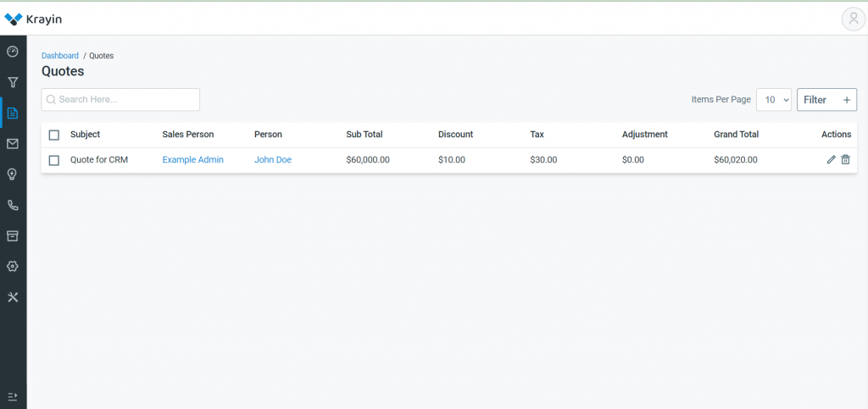The width and height of the screenshot is (868, 409).
Task: Click the $30.00 tax value
Action: click(543, 160)
